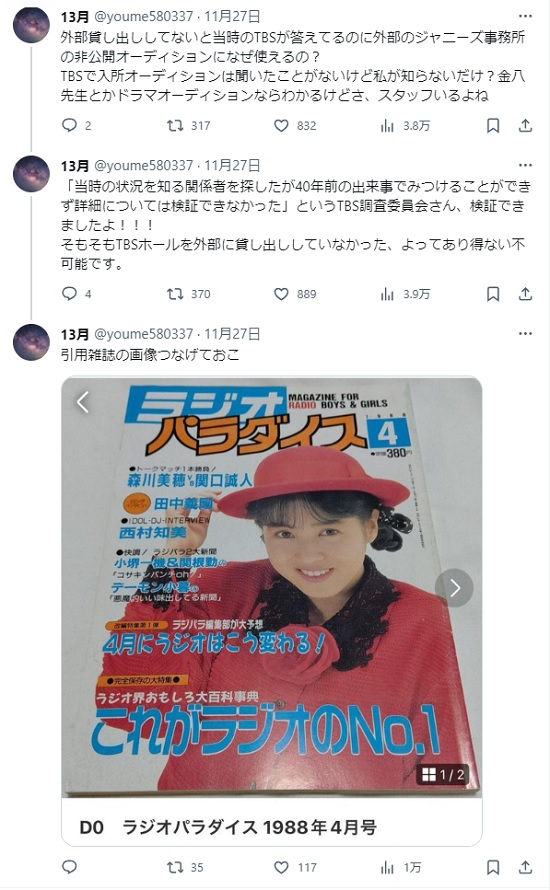Bookmark the magazine image tweet
The width and height of the screenshot is (550, 890).
click(493, 867)
